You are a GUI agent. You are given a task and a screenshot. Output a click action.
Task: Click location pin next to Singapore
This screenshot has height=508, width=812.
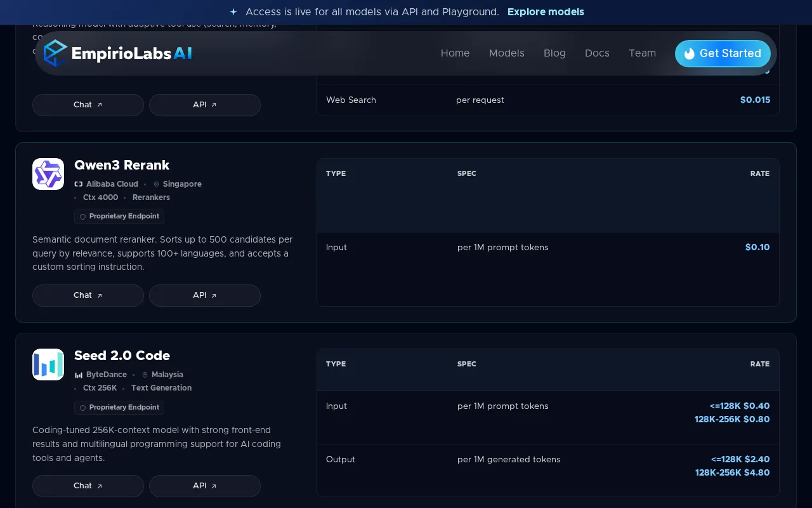(x=157, y=184)
